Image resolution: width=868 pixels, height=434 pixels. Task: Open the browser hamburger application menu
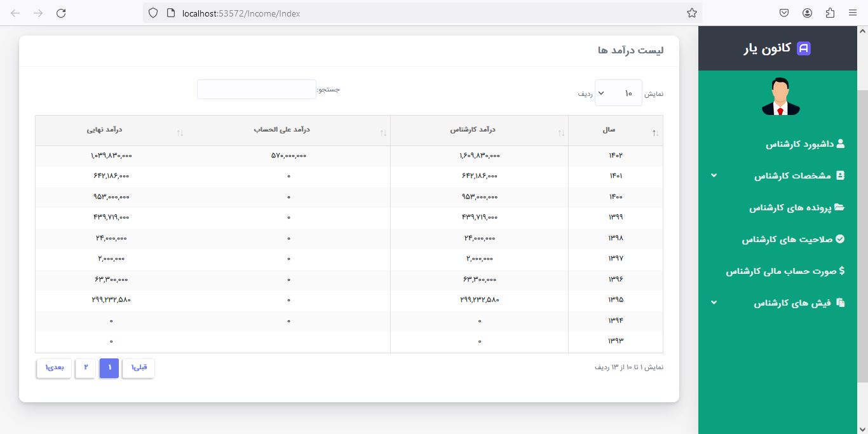pos(852,13)
